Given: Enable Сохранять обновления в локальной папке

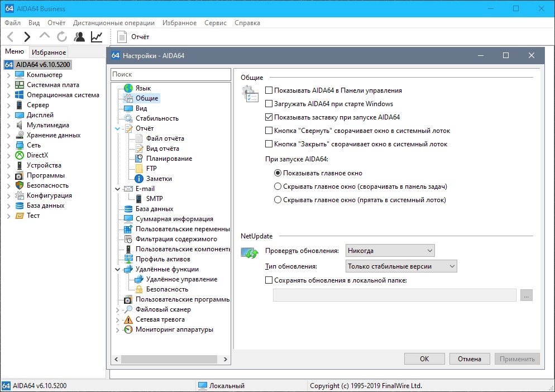Looking at the screenshot, I should [x=269, y=280].
